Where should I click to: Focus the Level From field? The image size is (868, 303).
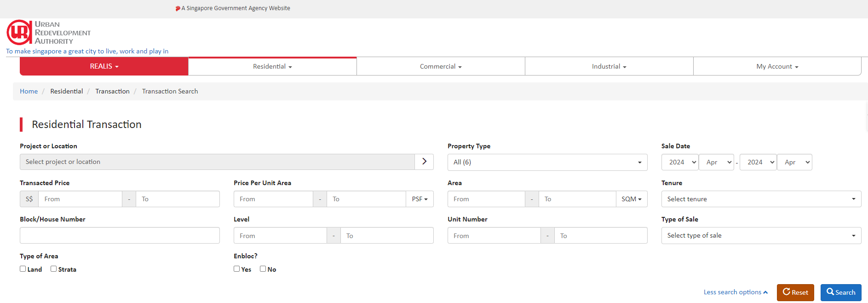click(280, 235)
